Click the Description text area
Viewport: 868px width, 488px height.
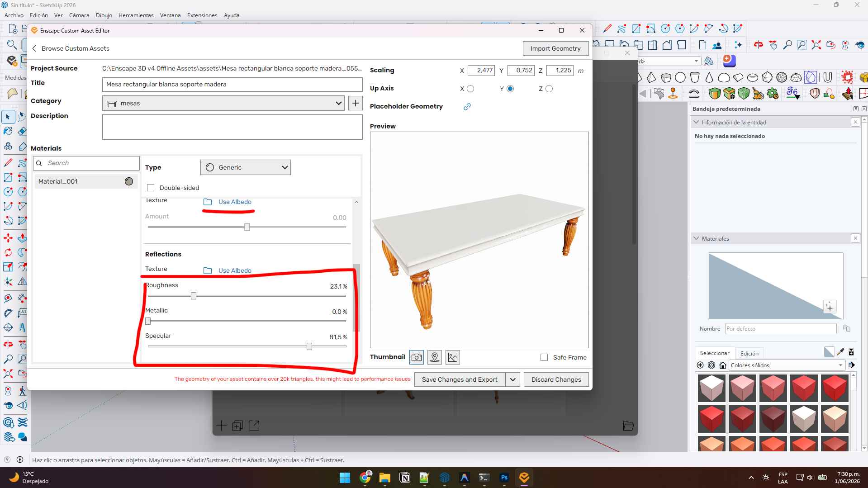click(x=232, y=127)
